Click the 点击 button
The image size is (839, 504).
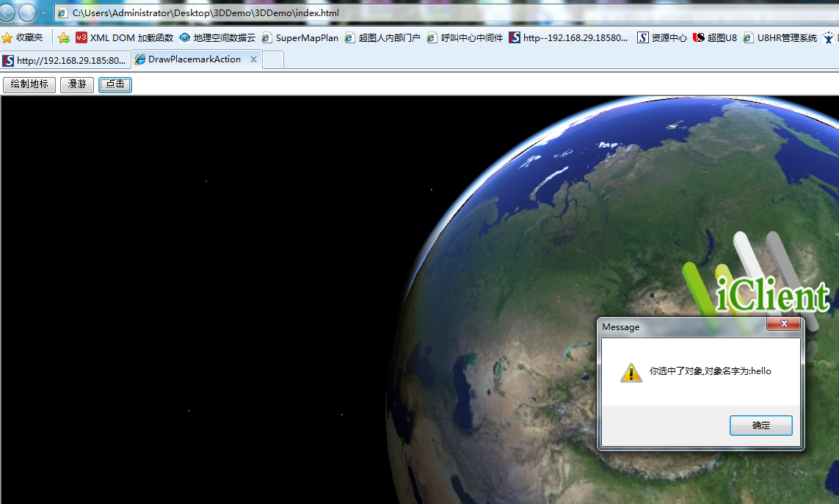point(115,84)
